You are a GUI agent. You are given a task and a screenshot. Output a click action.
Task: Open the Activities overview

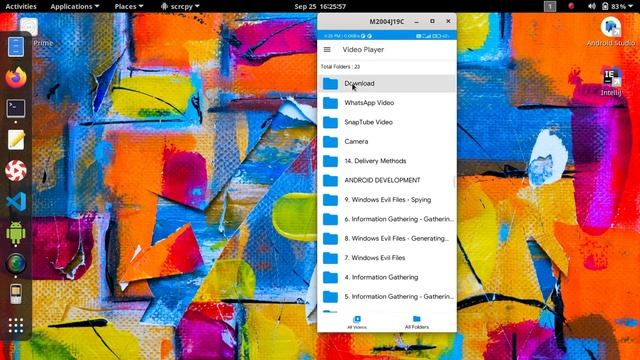point(21,6)
